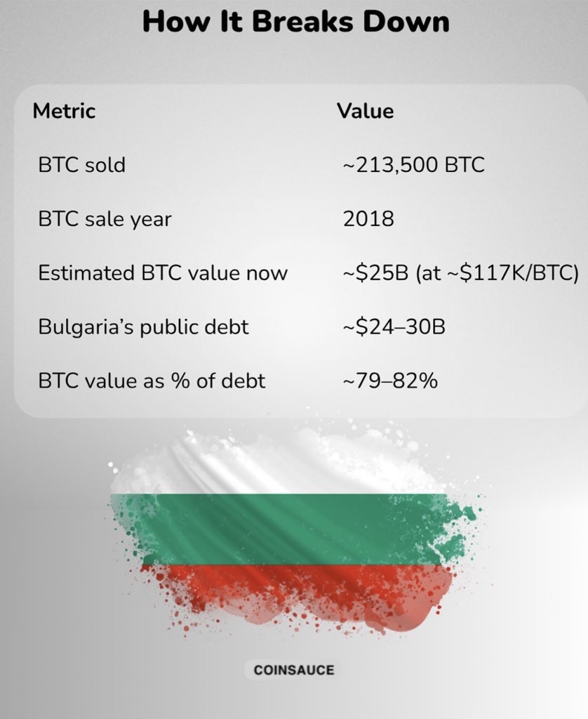Click the "How It Breaks Down" title
588x719 pixels.
(295, 22)
